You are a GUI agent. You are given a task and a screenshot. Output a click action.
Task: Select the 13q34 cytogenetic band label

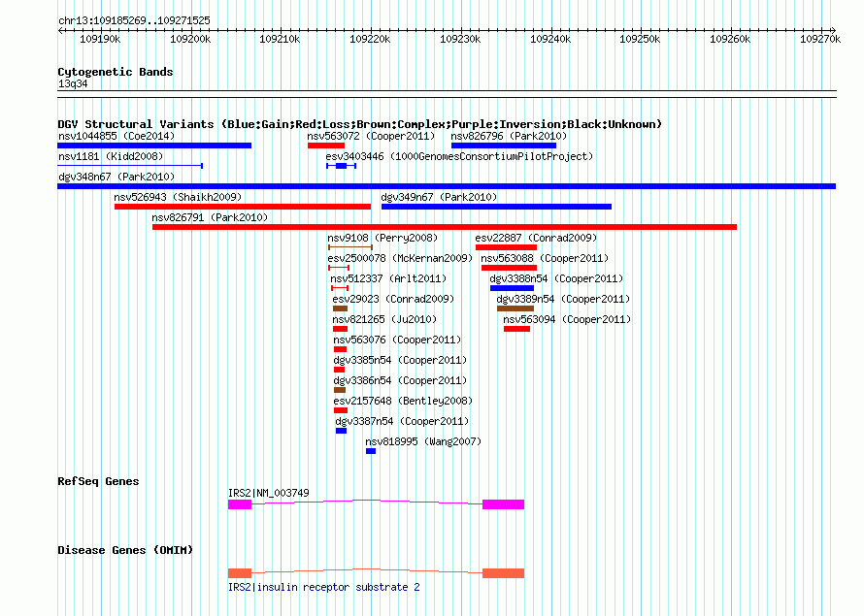(x=73, y=83)
